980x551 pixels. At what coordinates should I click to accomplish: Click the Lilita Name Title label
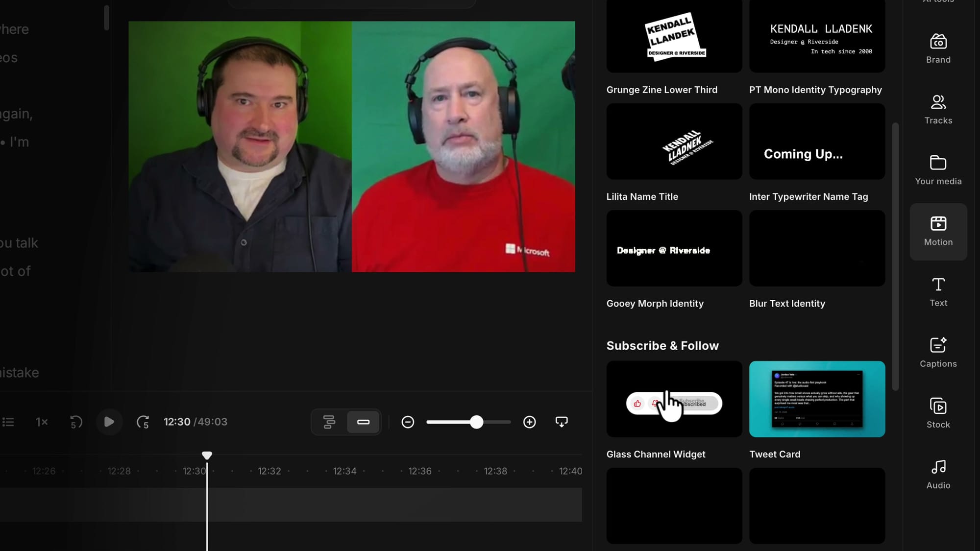coord(642,196)
